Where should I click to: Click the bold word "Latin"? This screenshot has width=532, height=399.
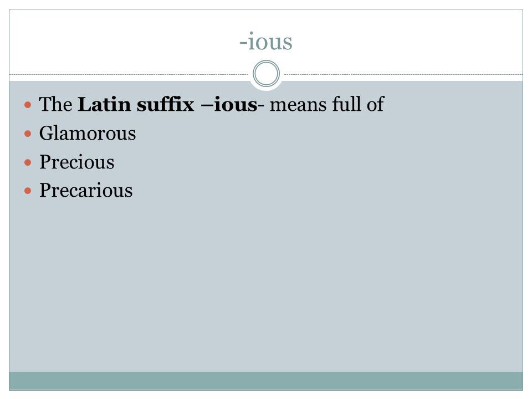[105, 104]
